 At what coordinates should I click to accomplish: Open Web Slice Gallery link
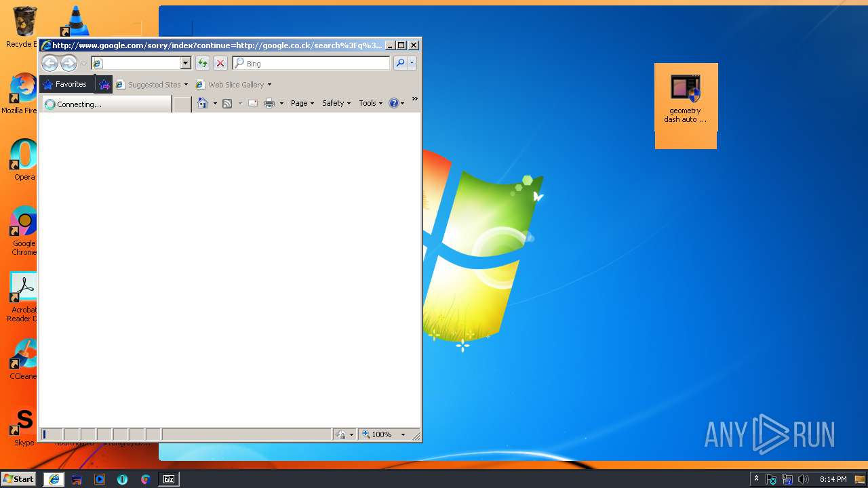point(230,85)
